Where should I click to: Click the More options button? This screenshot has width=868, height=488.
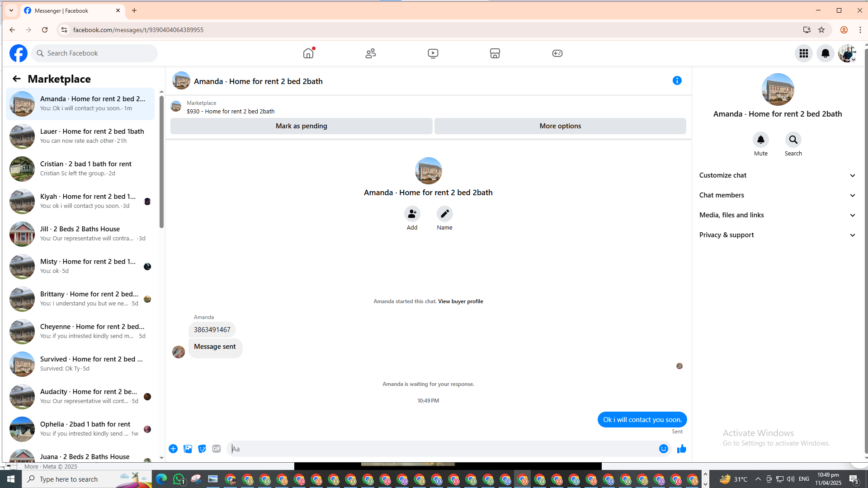click(x=560, y=126)
